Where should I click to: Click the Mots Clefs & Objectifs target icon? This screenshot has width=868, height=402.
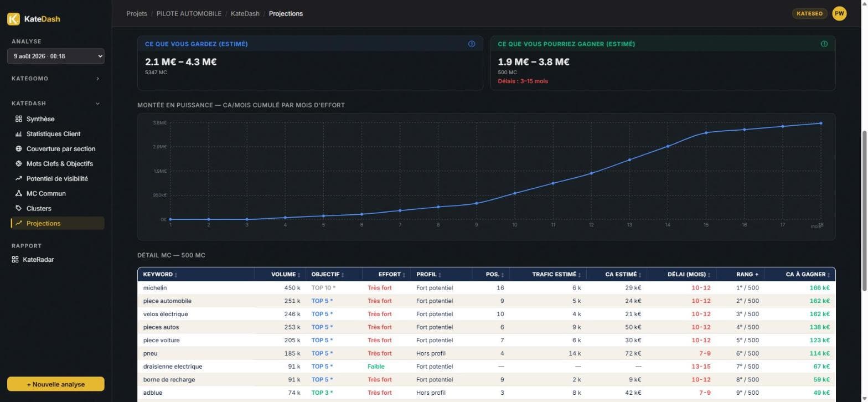[18, 164]
